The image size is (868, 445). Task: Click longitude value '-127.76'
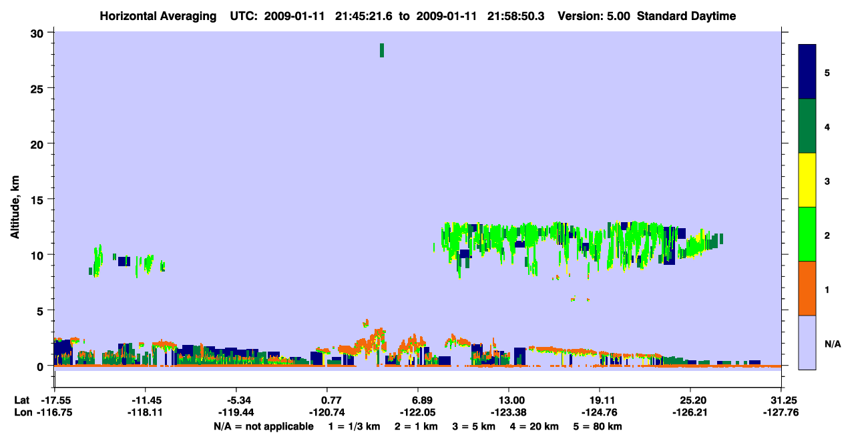[x=781, y=412]
